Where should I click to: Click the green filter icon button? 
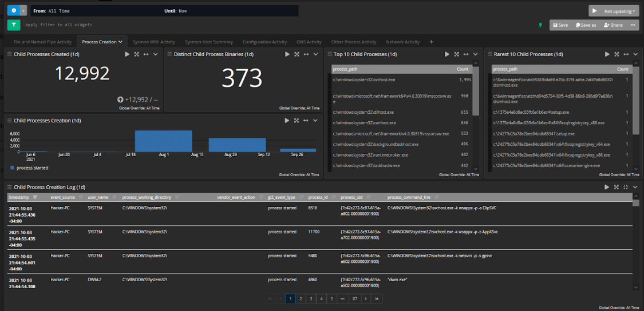[14, 25]
